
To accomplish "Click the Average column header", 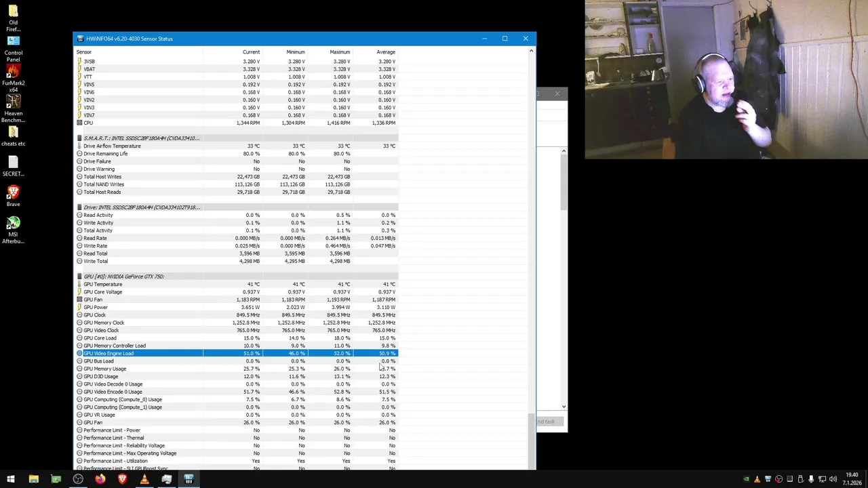I will (386, 52).
